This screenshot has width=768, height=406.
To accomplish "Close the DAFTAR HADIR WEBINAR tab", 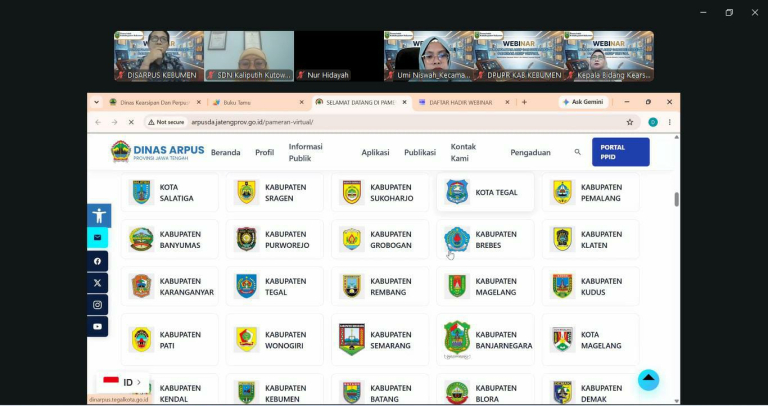I will point(507,102).
